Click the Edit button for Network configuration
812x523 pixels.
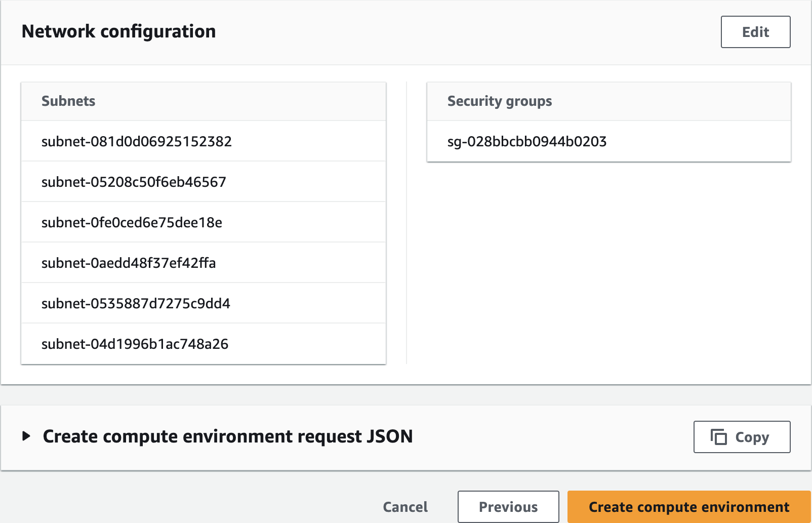tap(755, 32)
